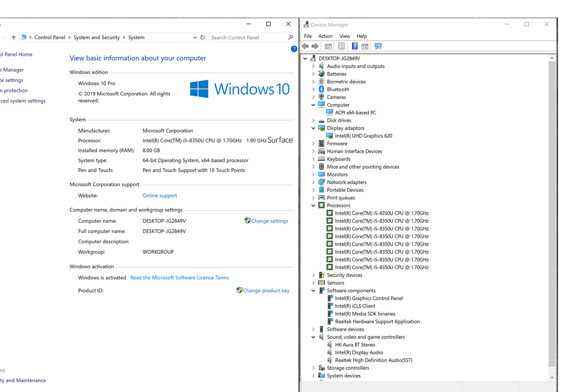Click the Bluetooth category icon
588x392 pixels.
pos(322,89)
